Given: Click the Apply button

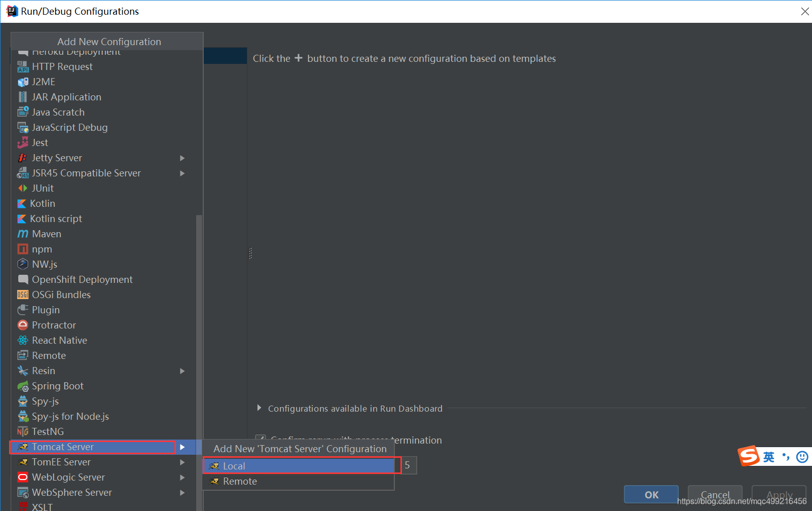Looking at the screenshot, I should (779, 494).
